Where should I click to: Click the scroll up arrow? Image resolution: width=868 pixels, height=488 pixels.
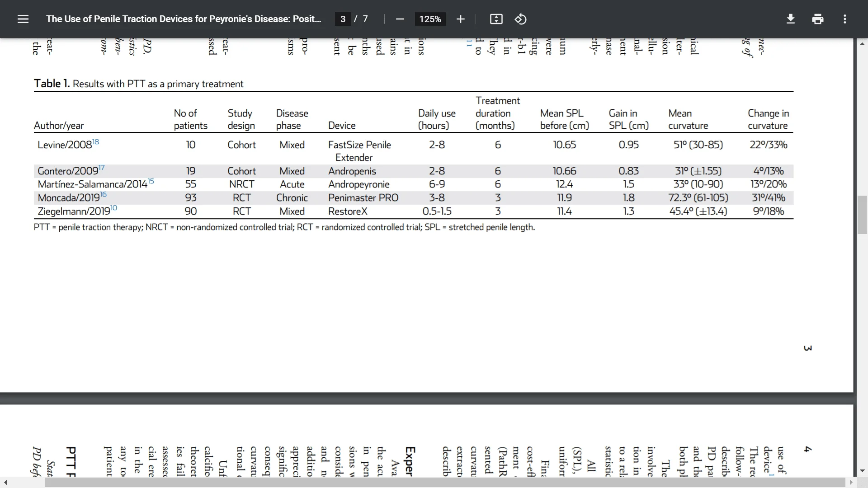click(x=862, y=44)
